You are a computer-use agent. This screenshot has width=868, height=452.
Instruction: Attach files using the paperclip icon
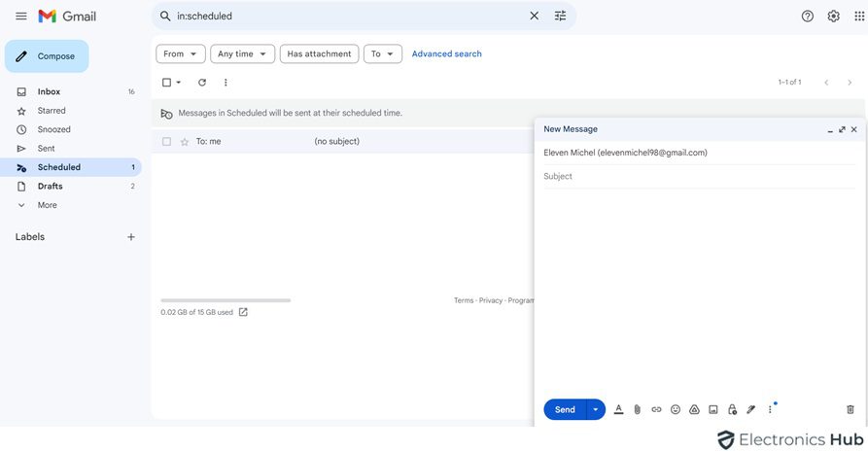[638, 409]
